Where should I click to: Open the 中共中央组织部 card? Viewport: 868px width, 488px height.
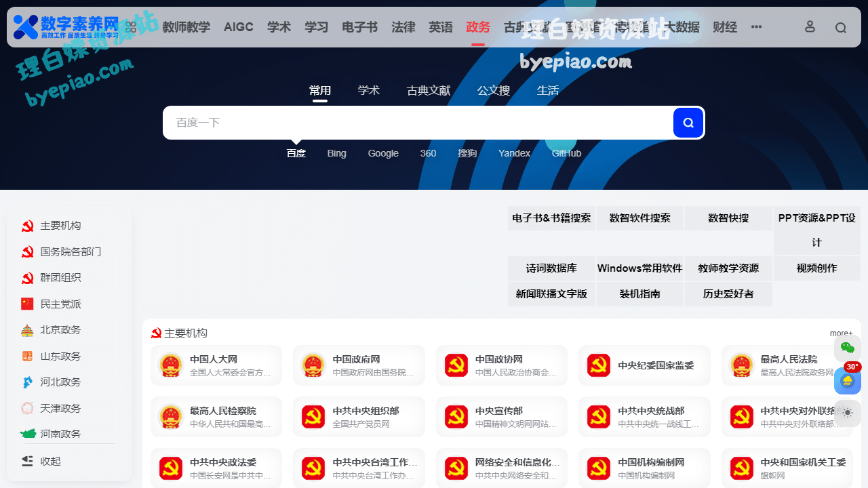coord(359,417)
